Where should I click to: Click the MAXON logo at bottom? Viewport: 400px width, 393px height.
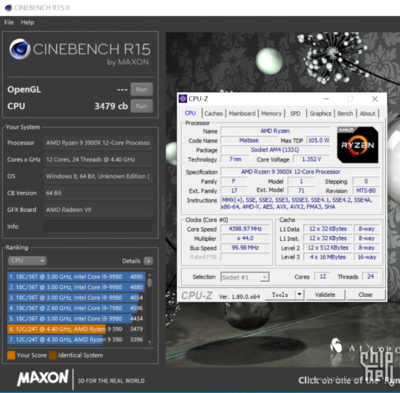tap(43, 378)
